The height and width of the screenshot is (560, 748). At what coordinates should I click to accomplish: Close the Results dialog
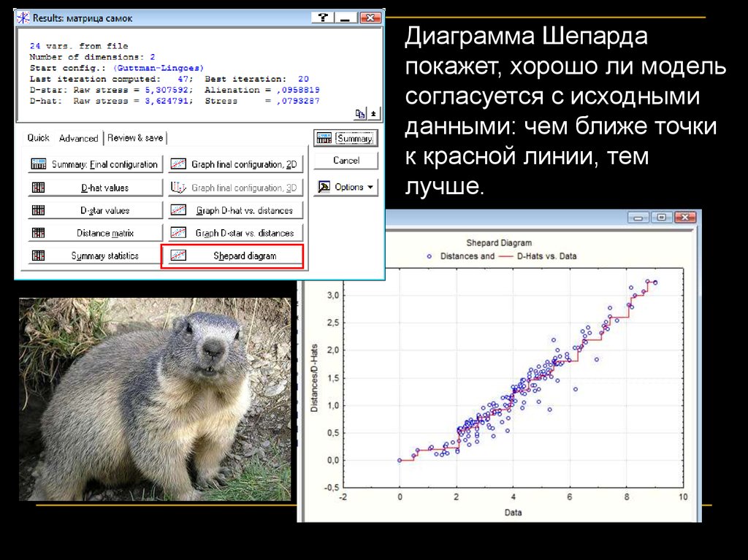[x=370, y=18]
